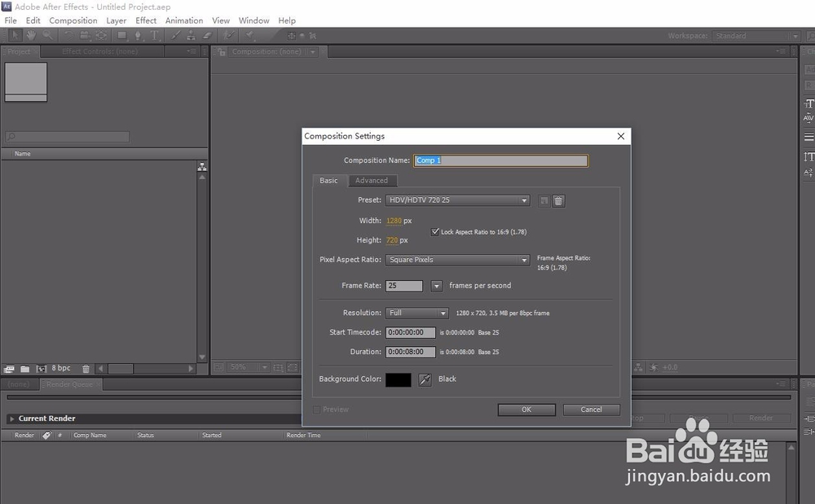
Task: Open the Preset dropdown HDV/HDTV 720 25
Action: click(457, 200)
